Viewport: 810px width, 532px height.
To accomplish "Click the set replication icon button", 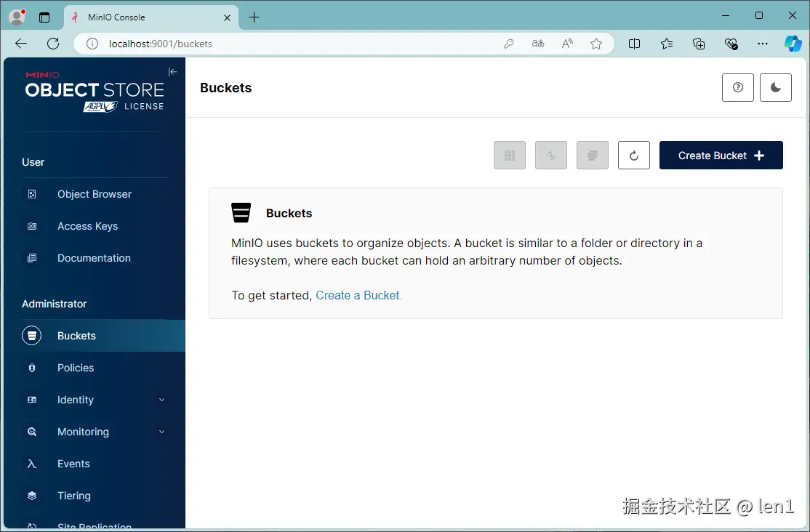I will (550, 155).
